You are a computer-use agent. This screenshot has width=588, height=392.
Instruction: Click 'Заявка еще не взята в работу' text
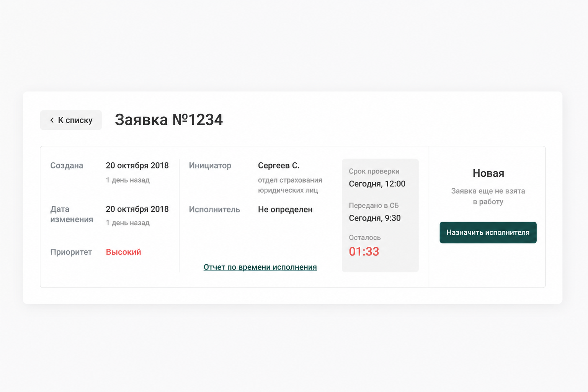pos(488,196)
